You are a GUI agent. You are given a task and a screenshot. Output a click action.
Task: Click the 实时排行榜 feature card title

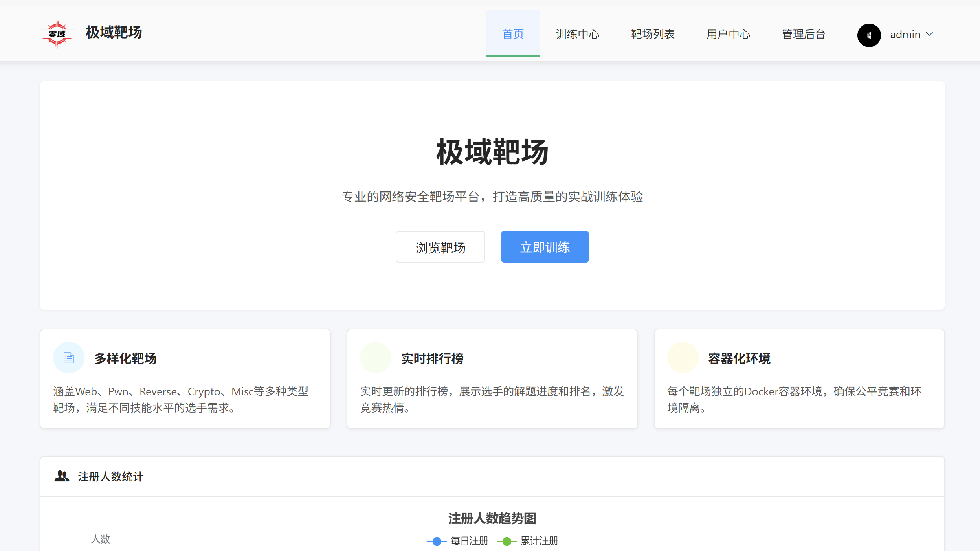[432, 358]
